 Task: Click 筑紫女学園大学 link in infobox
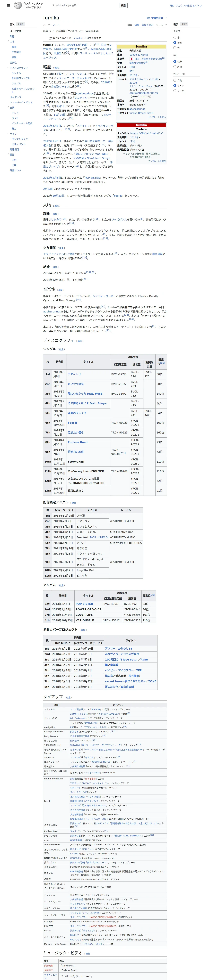(x=137, y=63)
